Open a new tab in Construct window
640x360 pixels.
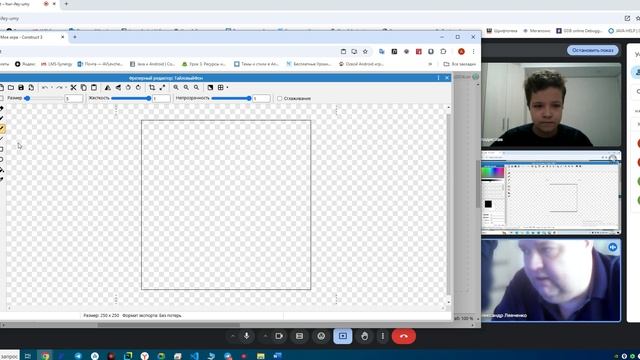(x=75, y=37)
